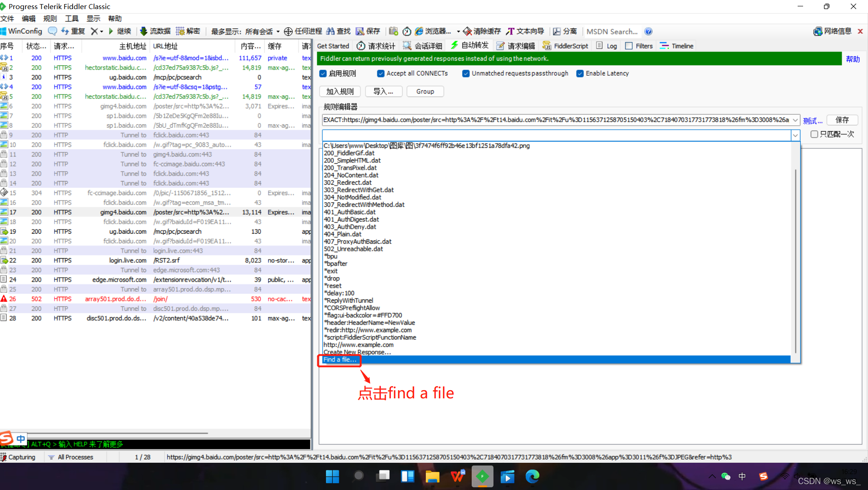
Task: Click the MSDN Search input field
Action: 612,31
